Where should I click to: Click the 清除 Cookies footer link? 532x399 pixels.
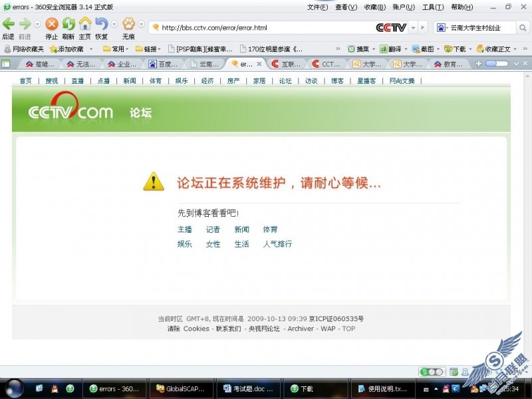tap(188, 329)
